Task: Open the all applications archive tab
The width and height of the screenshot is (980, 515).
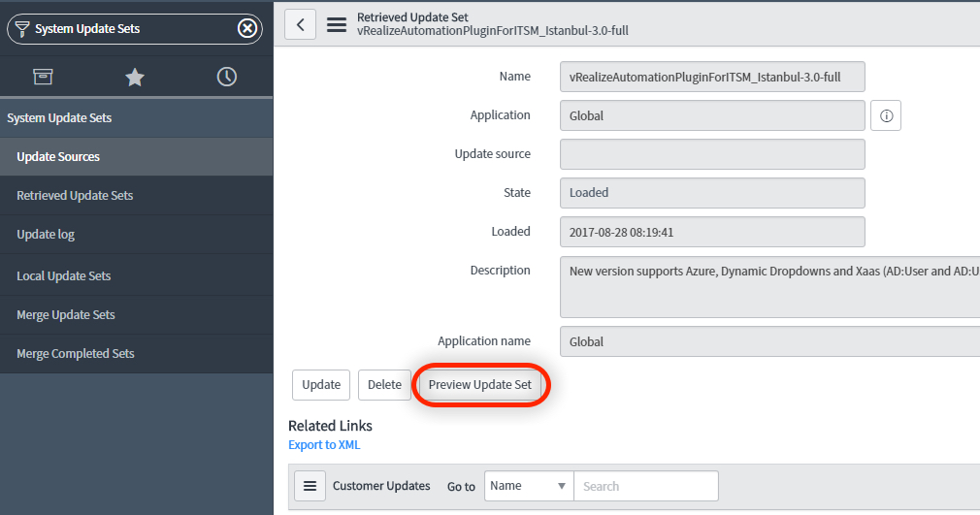Action: pyautogui.click(x=43, y=77)
